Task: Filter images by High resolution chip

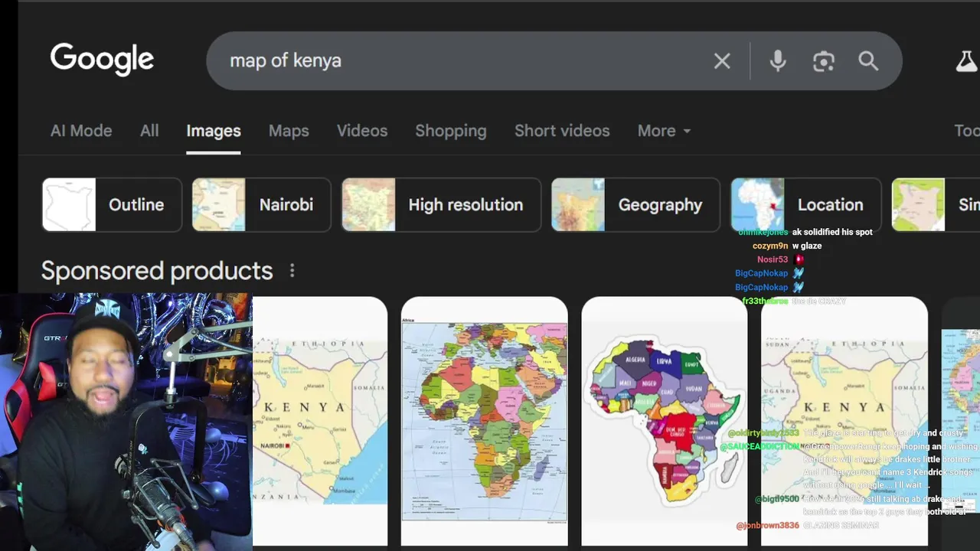Action: pyautogui.click(x=441, y=204)
